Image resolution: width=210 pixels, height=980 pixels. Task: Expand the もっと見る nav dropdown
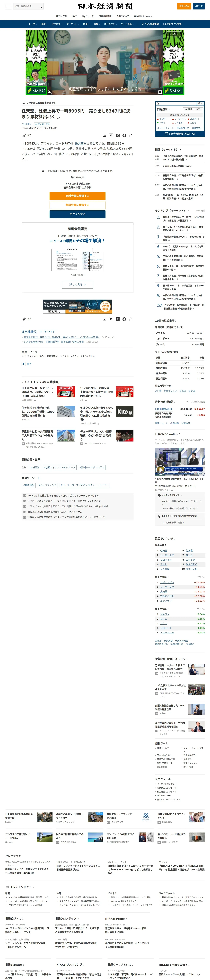point(128,24)
